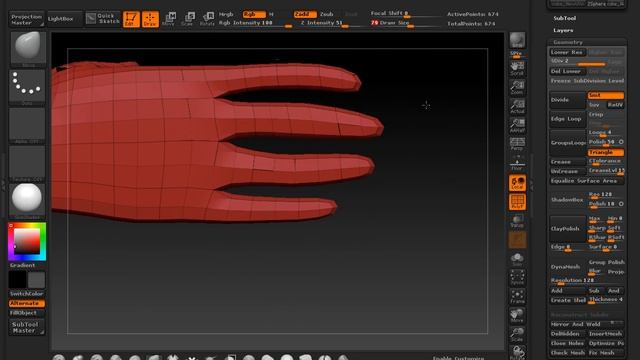Open the texture selection slot
This screenshot has height=360, width=640.
click(27, 162)
